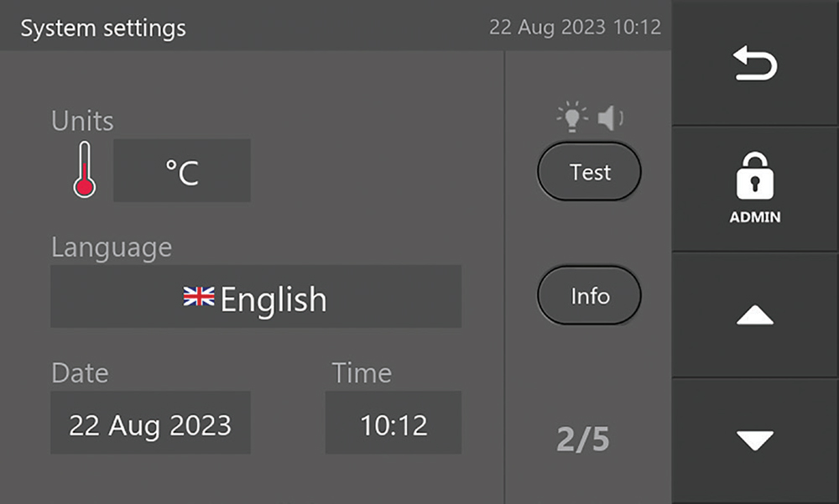Open the date field showing 22 Aug 2023

pos(150,423)
